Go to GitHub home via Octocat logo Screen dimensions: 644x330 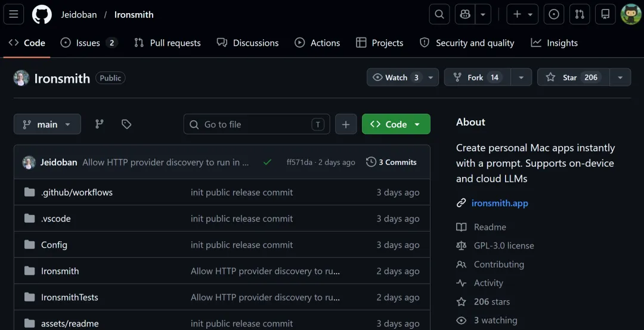click(x=42, y=14)
